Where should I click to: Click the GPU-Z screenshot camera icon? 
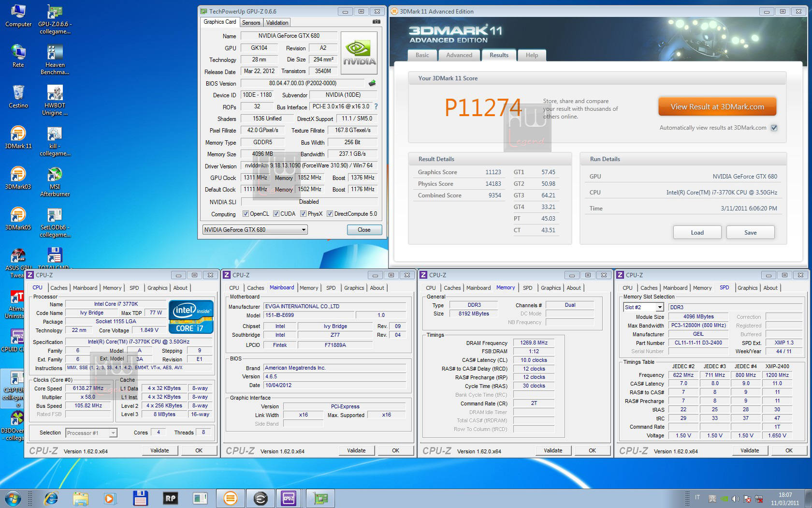tap(377, 22)
